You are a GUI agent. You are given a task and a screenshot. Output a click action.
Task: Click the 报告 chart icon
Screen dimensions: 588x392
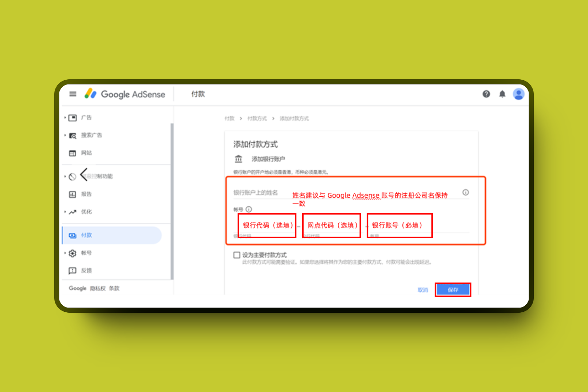[73, 194]
